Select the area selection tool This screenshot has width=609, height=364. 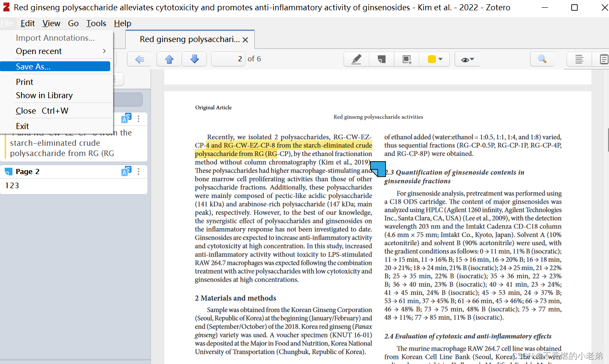[407, 59]
